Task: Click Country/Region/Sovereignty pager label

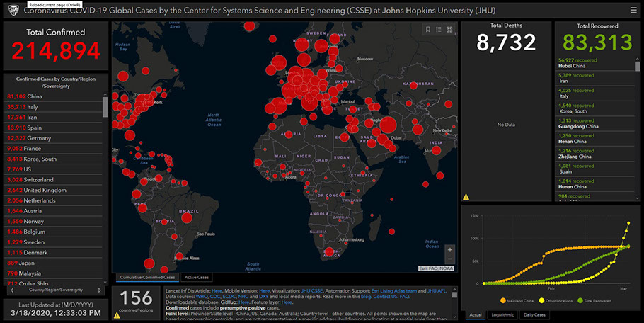Action: [x=55, y=290]
